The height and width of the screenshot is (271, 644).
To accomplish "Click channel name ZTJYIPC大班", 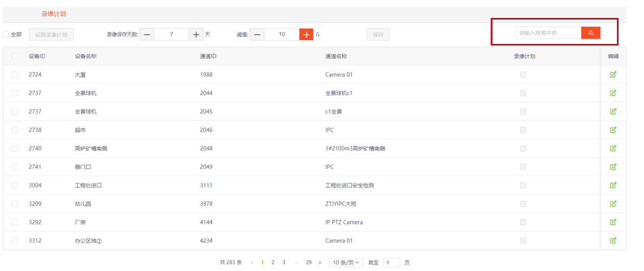I will 342,204.
